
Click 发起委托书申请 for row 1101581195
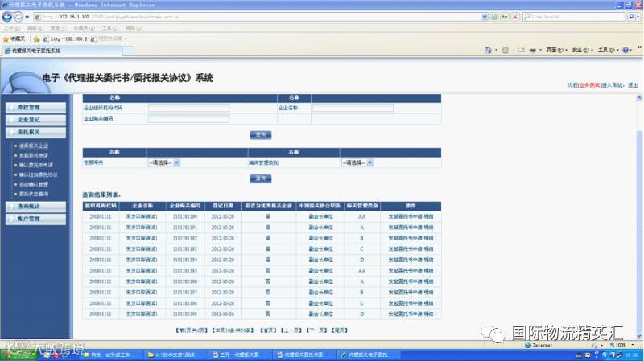coord(405,271)
